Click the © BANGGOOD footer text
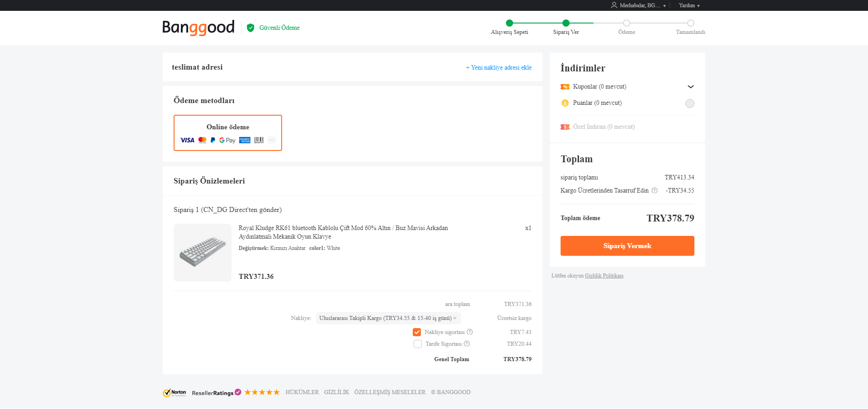The image size is (868, 409). 451,392
